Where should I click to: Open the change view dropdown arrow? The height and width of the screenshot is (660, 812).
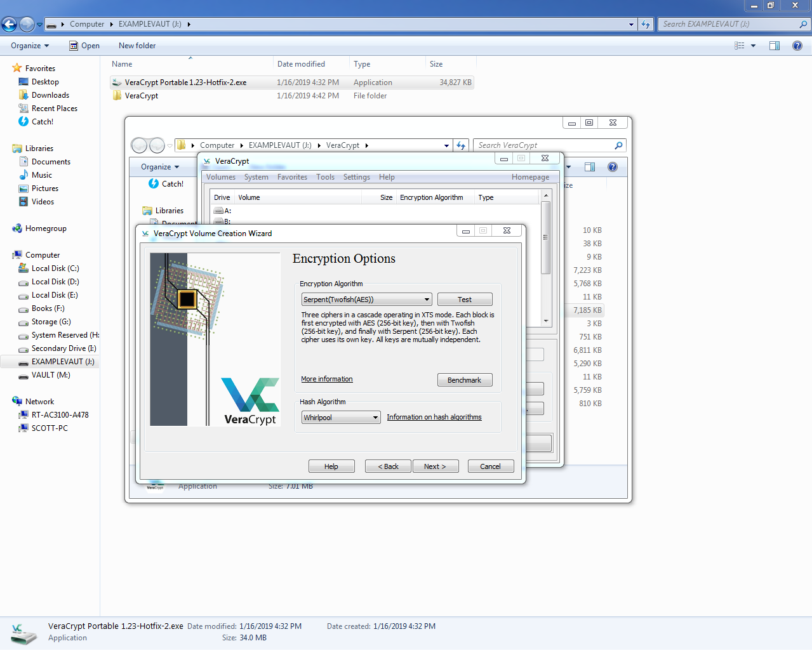[x=754, y=46]
